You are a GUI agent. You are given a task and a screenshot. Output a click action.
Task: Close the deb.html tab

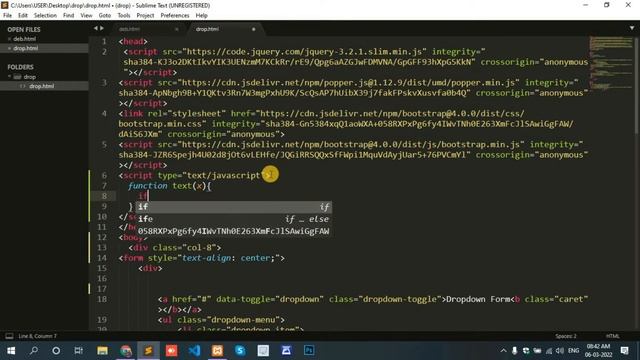(177, 29)
